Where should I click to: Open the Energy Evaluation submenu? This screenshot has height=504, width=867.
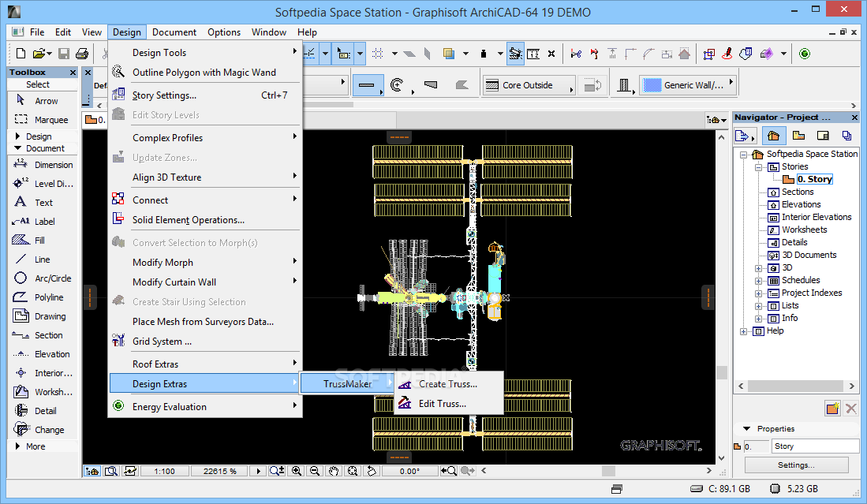tap(204, 406)
